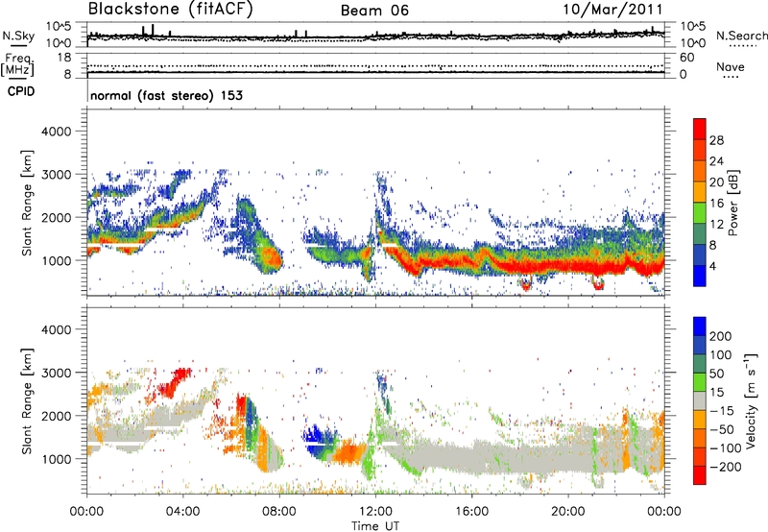Click the 'N.Sky' legend label
The image size is (768, 532).
click(x=18, y=36)
